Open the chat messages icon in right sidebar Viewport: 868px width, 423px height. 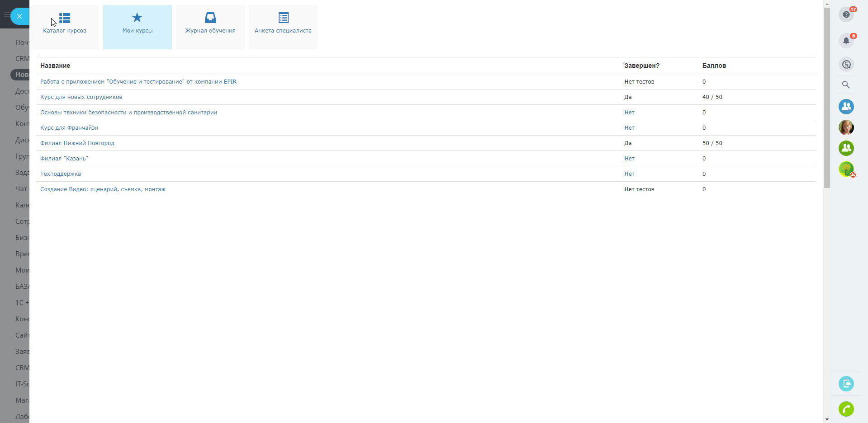click(x=846, y=64)
